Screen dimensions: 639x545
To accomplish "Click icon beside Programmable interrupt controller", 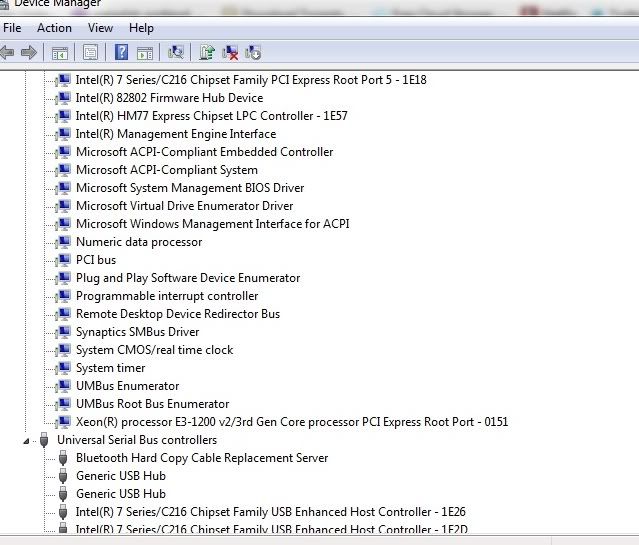I will (64, 296).
